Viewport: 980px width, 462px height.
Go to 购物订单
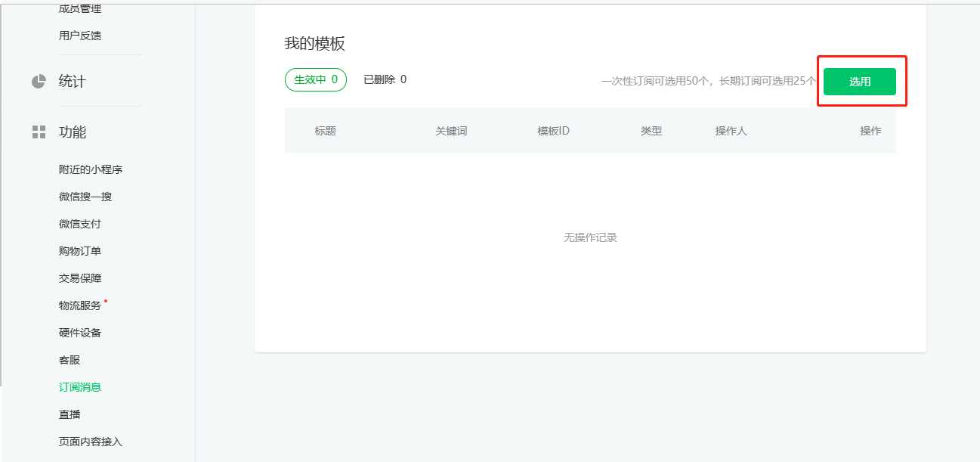80,251
